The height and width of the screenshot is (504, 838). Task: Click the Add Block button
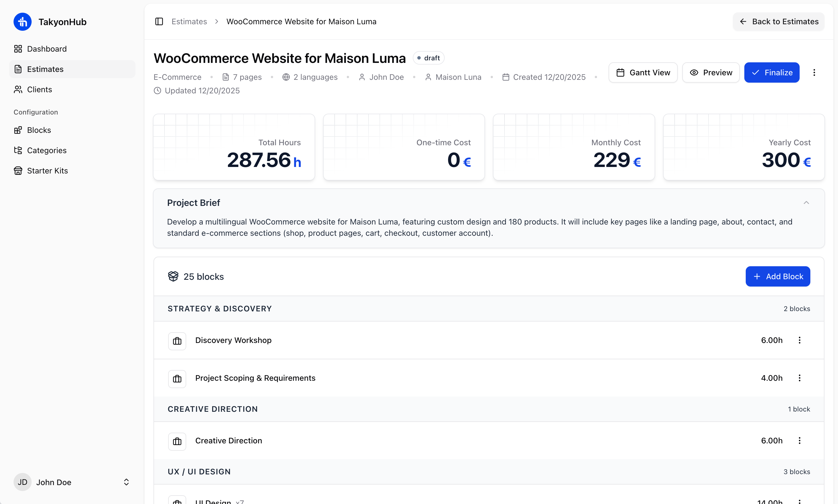(778, 276)
